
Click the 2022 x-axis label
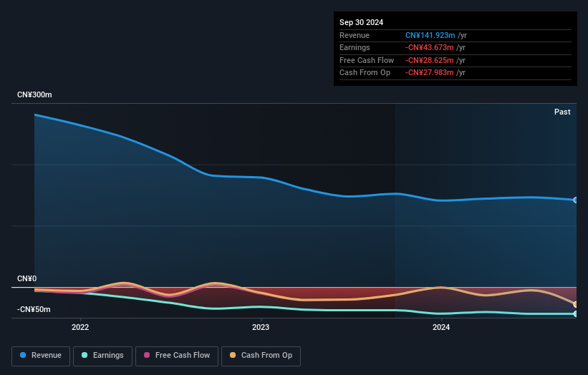point(80,328)
